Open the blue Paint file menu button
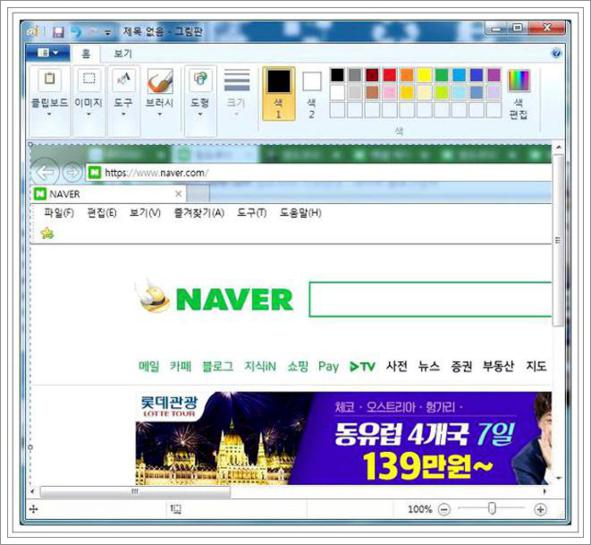Viewport: 591px width, 545px height. click(x=48, y=52)
